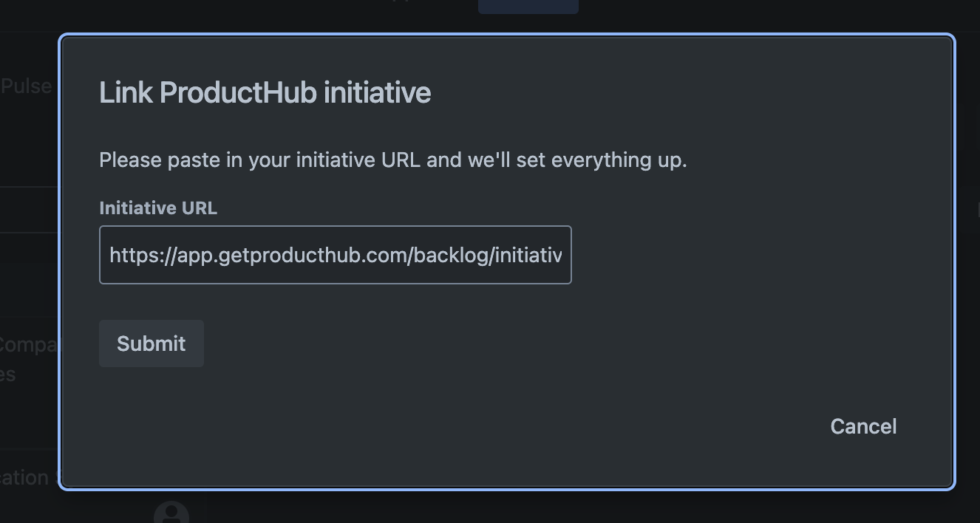Open the Pulse item behind the dialog
The width and height of the screenshot is (980, 523).
(27, 86)
